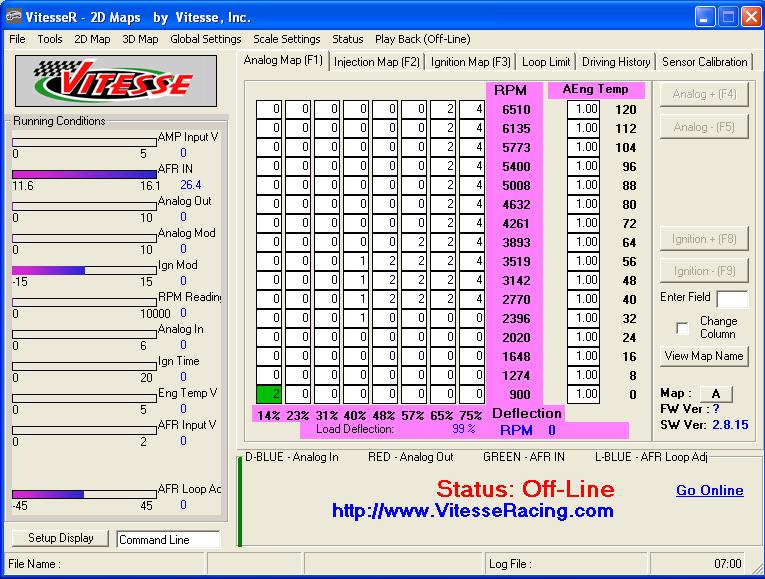The width and height of the screenshot is (765, 579).
Task: Click into the Enter Field input box
Action: (732, 299)
